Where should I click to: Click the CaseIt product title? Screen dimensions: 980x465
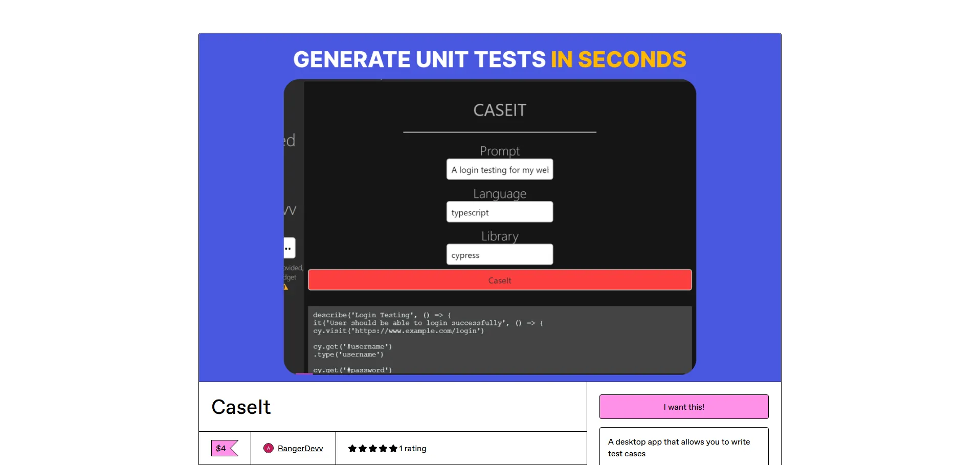241,407
